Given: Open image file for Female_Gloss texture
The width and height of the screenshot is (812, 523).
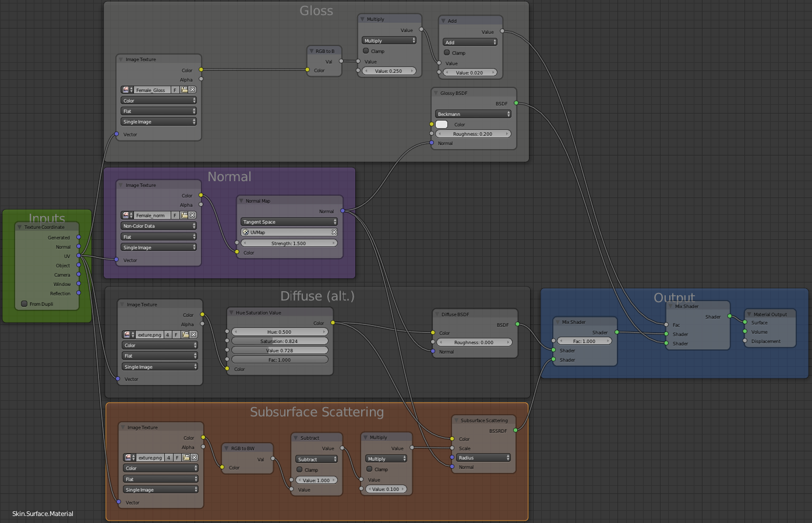Looking at the screenshot, I should 184,90.
